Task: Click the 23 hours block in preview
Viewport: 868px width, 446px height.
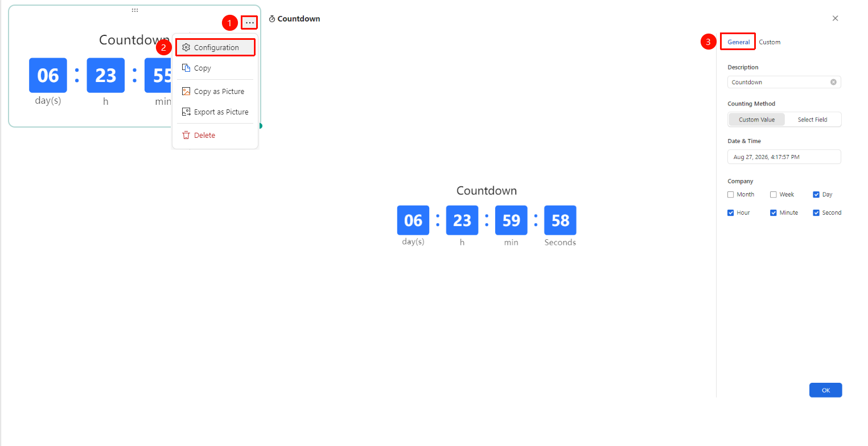Action: [462, 220]
